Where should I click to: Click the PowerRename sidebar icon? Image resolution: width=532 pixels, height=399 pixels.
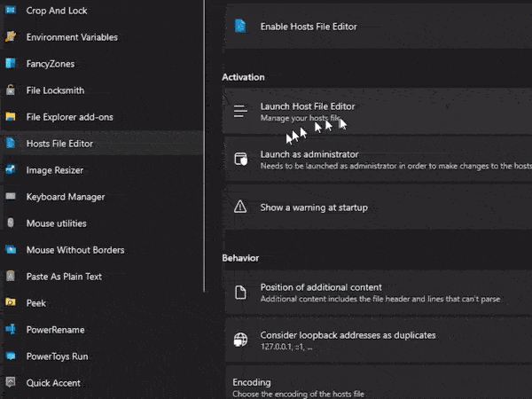(11, 330)
